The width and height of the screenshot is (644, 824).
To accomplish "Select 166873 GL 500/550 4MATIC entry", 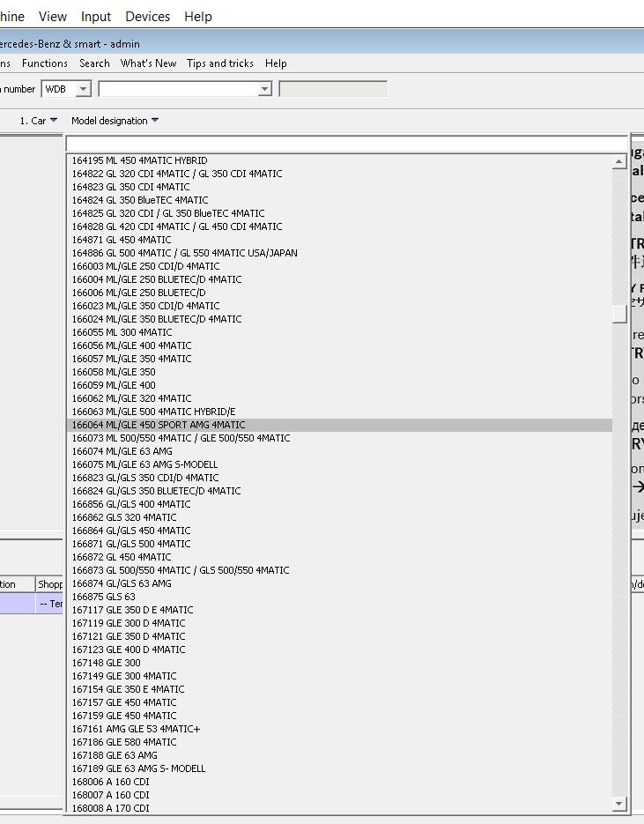I will click(x=339, y=570).
